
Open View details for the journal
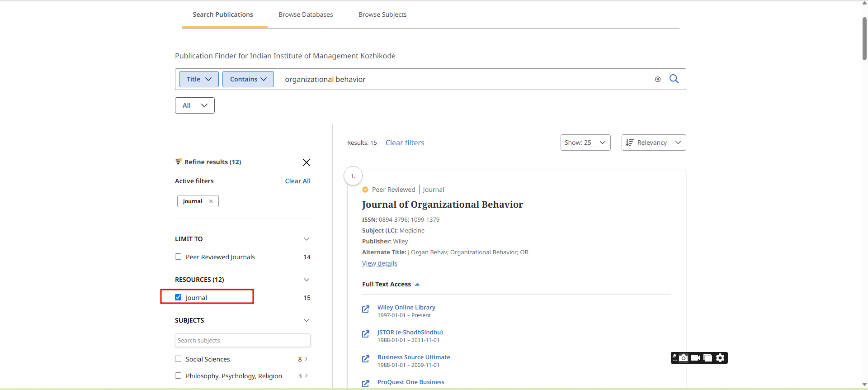pyautogui.click(x=379, y=263)
